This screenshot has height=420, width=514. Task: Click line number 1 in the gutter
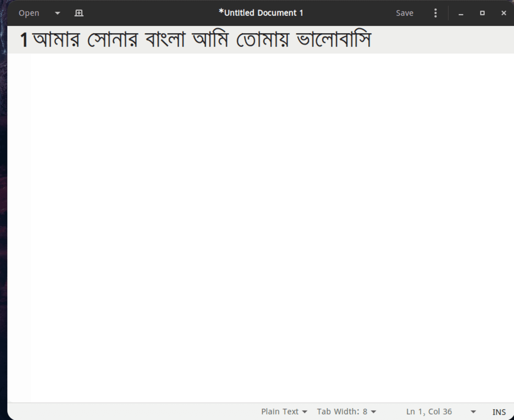24,40
